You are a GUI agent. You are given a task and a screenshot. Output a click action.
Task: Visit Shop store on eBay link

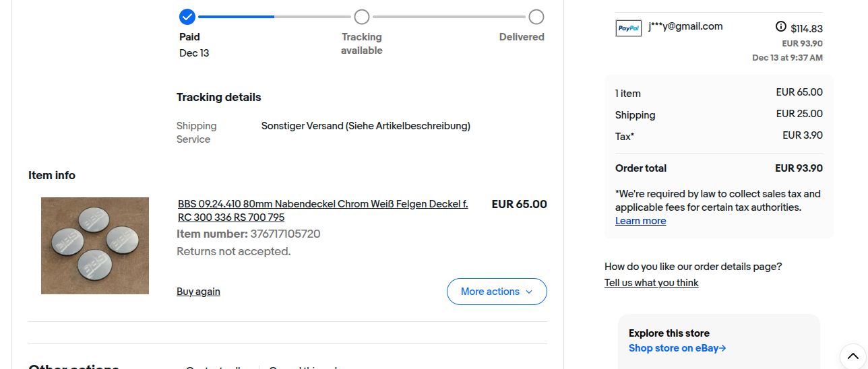(677, 348)
